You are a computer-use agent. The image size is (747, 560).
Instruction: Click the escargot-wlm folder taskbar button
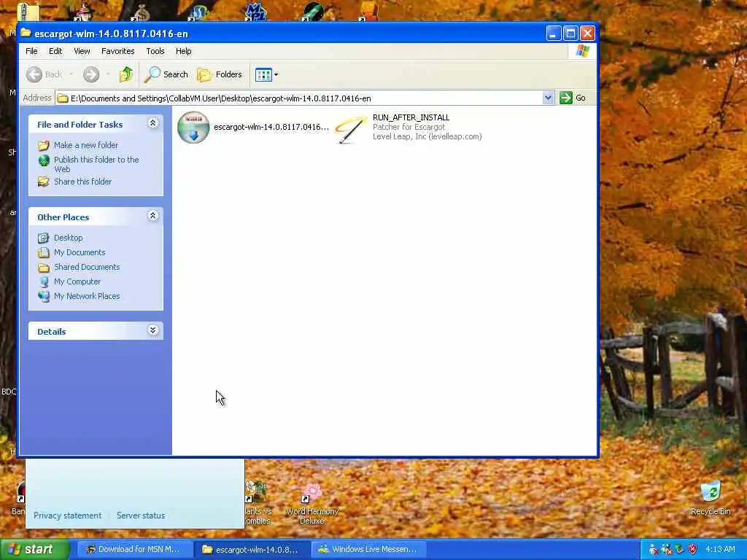(x=252, y=550)
